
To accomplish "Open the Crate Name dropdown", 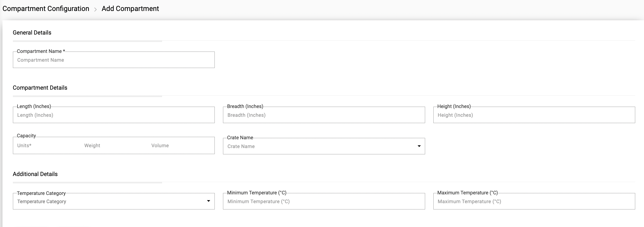I will (318, 146).
